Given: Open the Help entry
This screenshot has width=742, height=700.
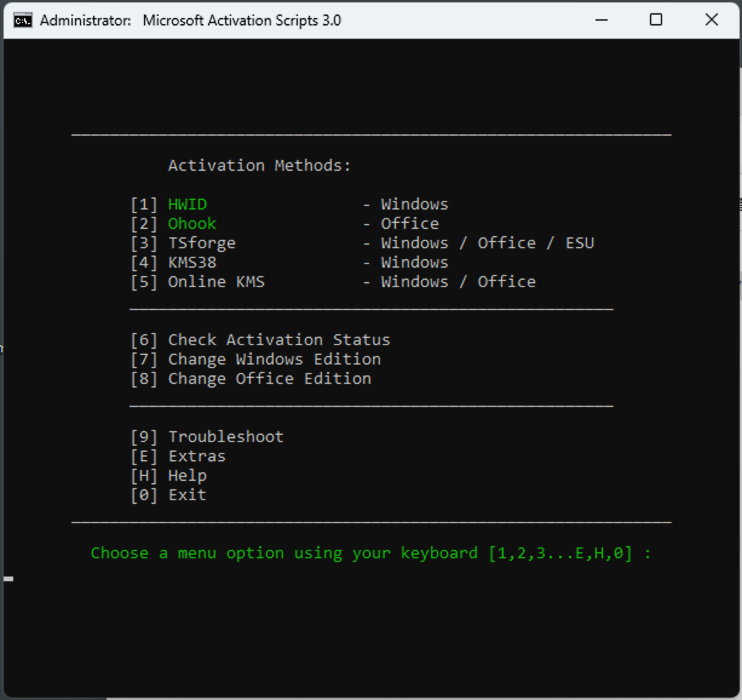Looking at the screenshot, I should (188, 475).
